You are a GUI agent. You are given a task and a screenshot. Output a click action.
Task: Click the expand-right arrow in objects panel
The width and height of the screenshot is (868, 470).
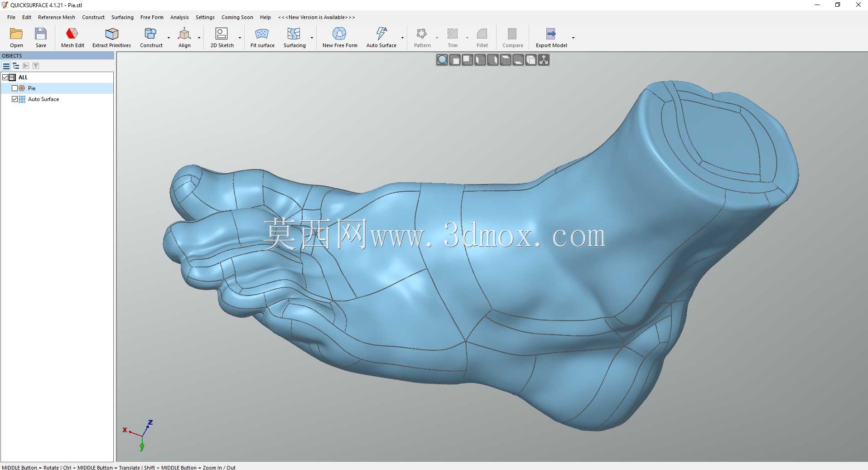(x=26, y=66)
